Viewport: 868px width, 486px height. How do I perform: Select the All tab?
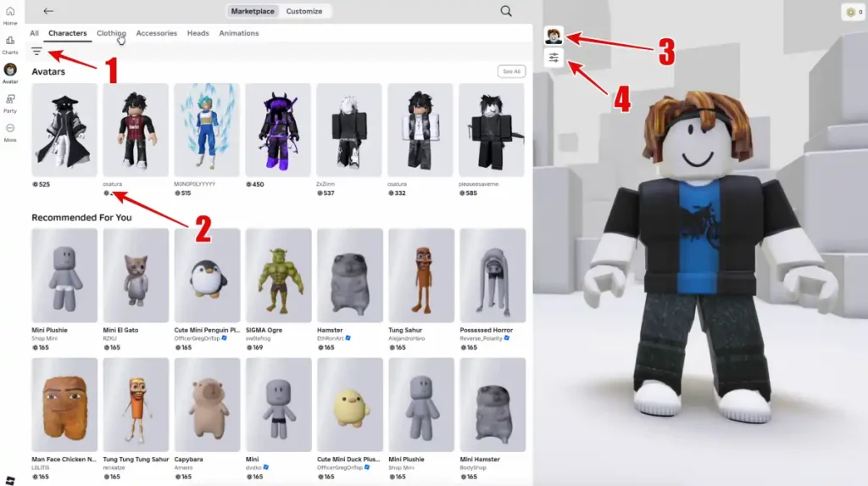coord(34,33)
